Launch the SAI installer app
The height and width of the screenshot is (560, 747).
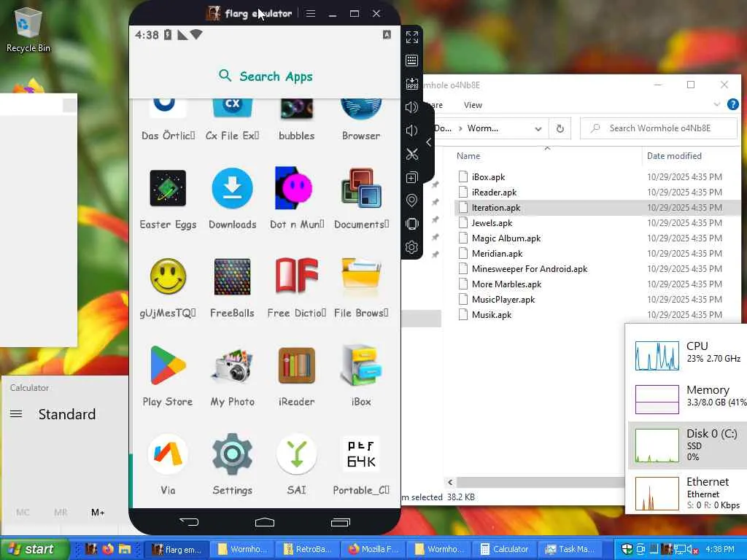[296, 454]
